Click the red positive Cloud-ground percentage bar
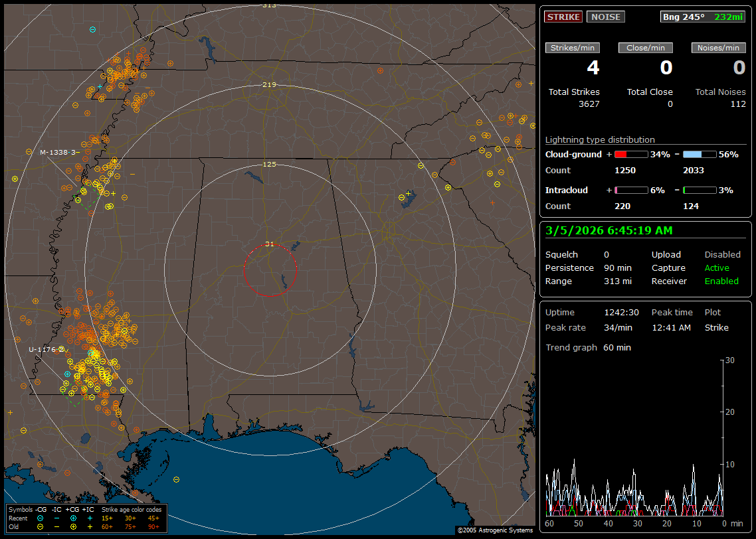 coord(630,154)
